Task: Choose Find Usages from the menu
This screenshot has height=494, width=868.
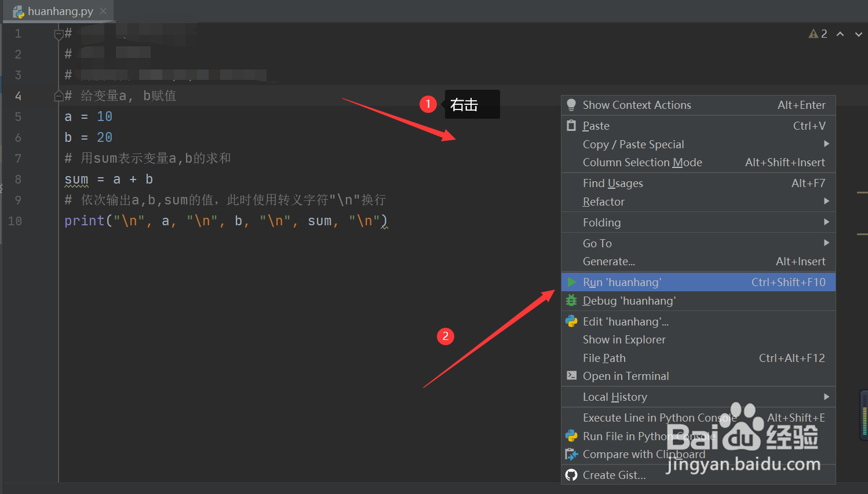Action: point(698,183)
